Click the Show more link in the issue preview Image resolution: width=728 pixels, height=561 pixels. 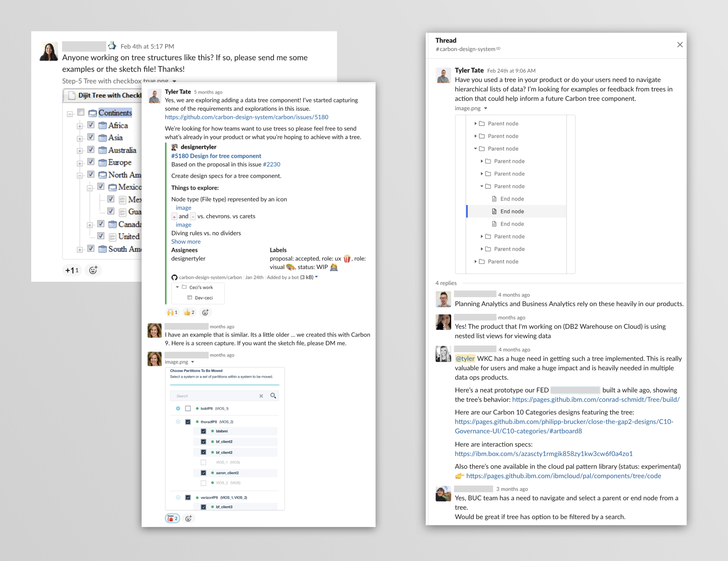coord(186,242)
